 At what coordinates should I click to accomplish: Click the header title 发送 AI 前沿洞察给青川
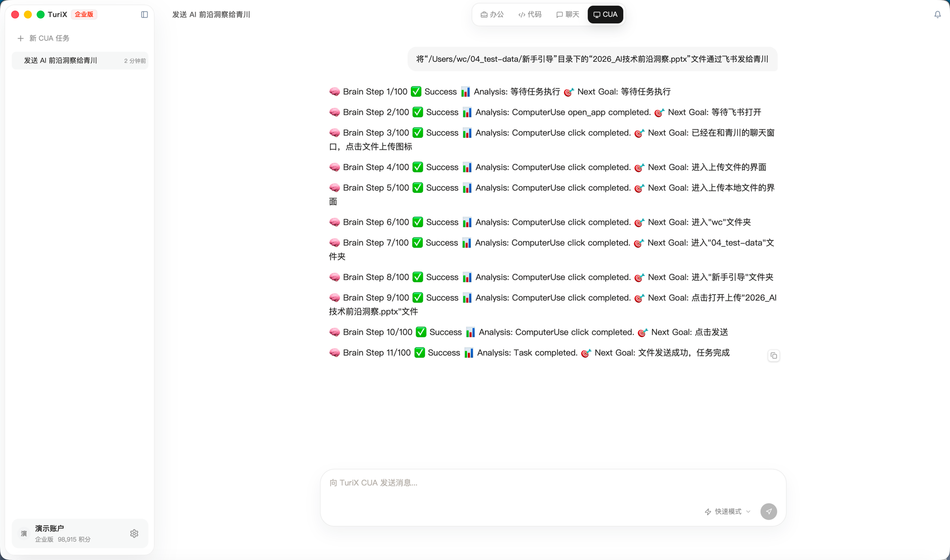pos(211,15)
